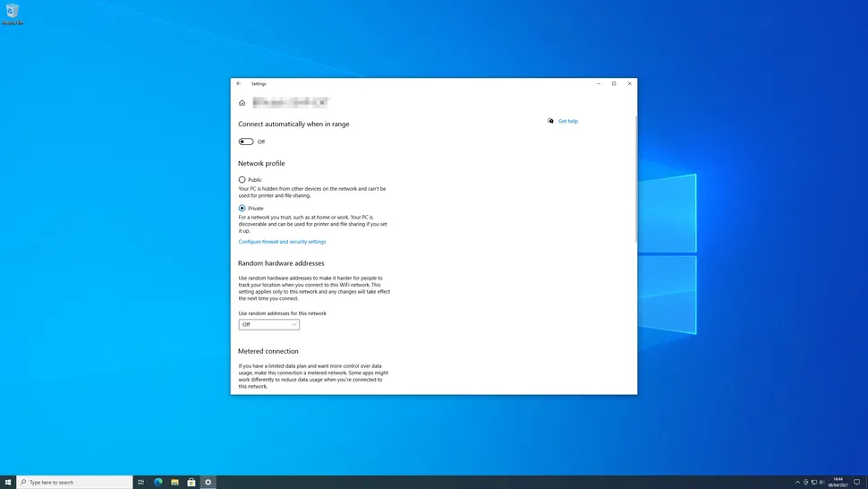
Task: Click the Settings gear taskbar icon
Action: pos(208,482)
